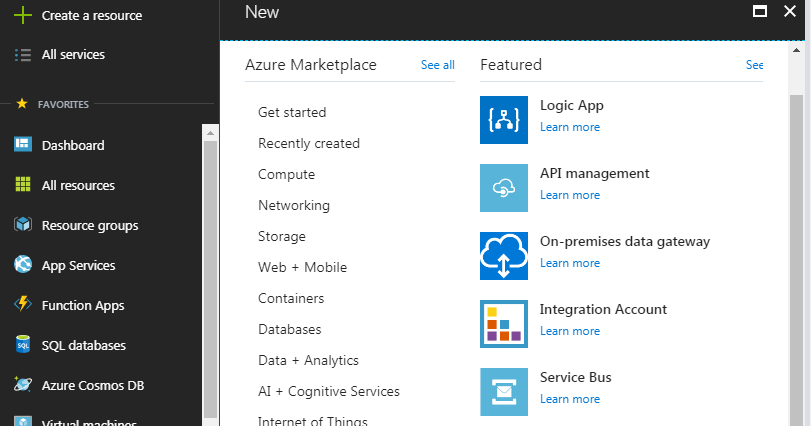Image resolution: width=812 pixels, height=426 pixels.
Task: Click the App Services globe icon
Action: pos(23,265)
